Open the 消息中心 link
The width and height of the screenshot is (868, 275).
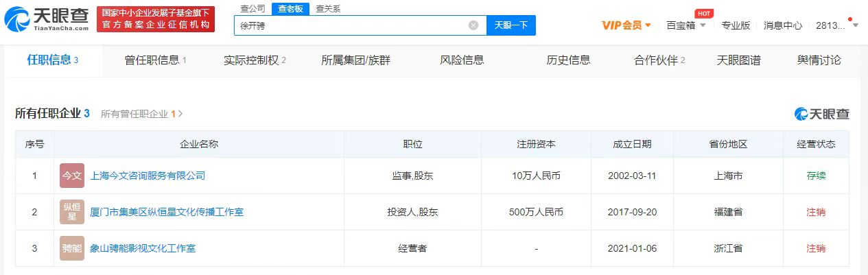pos(783,25)
